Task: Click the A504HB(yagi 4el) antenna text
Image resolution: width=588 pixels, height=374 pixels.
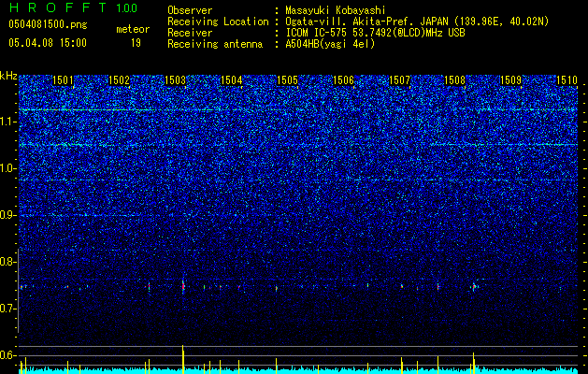Action: (x=330, y=44)
